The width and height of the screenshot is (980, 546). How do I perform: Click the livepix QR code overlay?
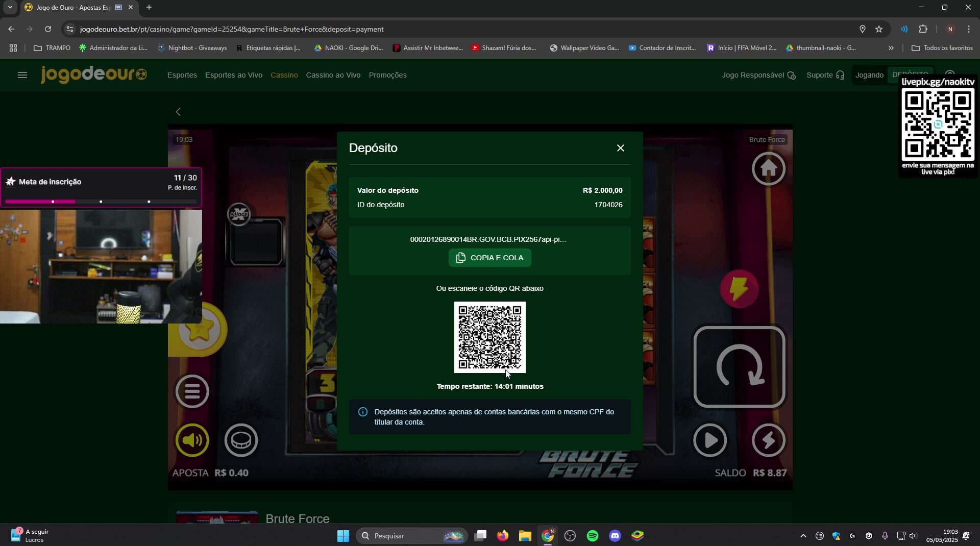click(938, 125)
